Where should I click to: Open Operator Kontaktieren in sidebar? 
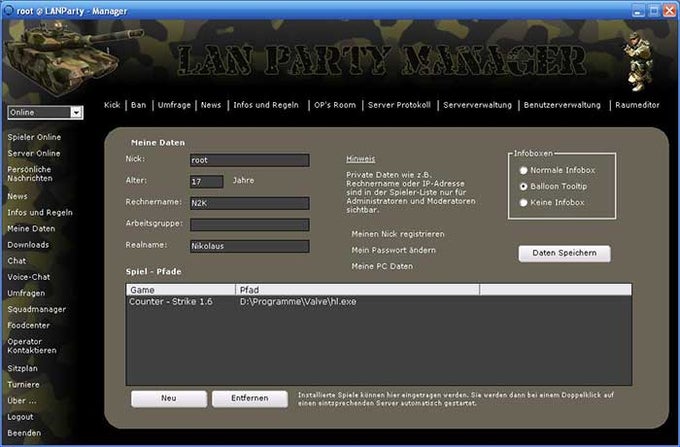point(32,346)
